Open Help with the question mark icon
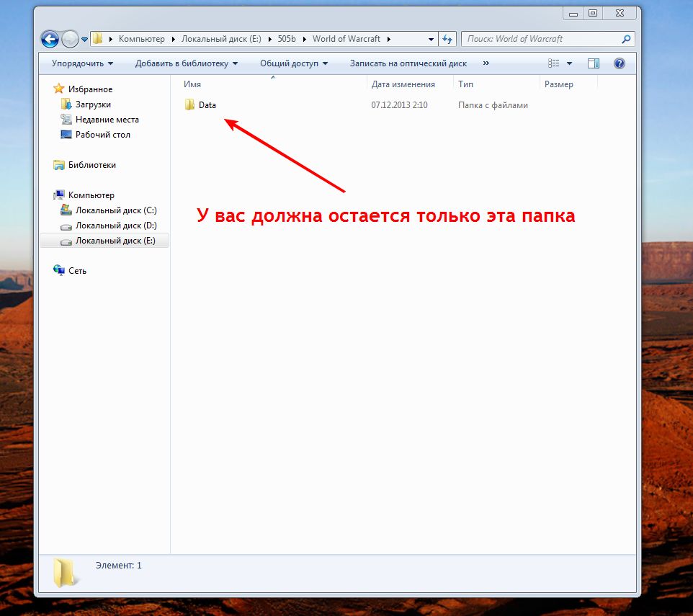693x616 pixels. [620, 63]
